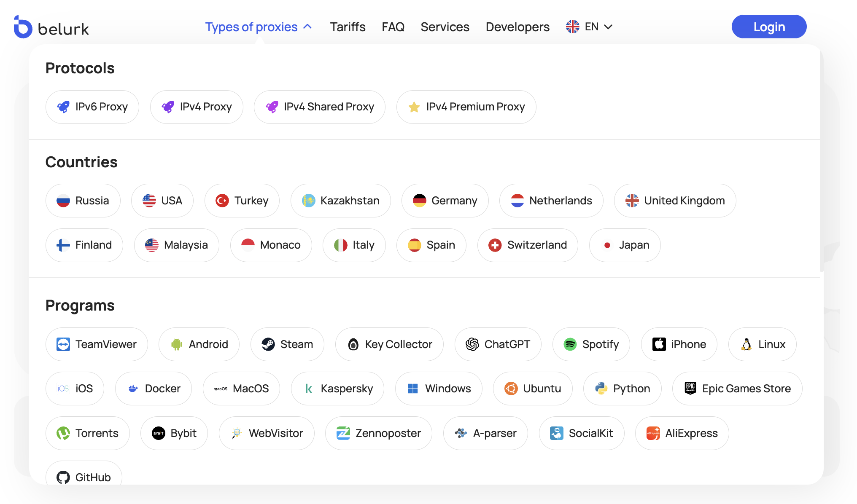
Task: Select the Windows logo icon
Action: [413, 389]
